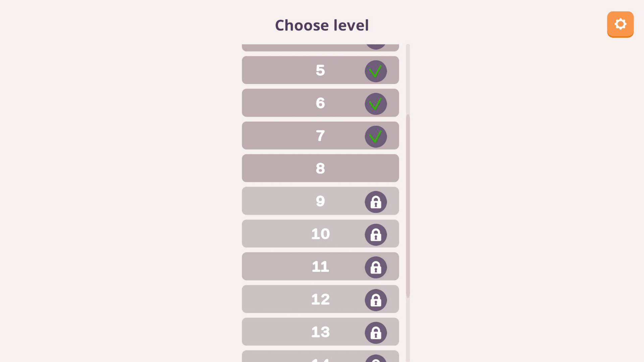Click the green checkmark on level 6

point(376,104)
